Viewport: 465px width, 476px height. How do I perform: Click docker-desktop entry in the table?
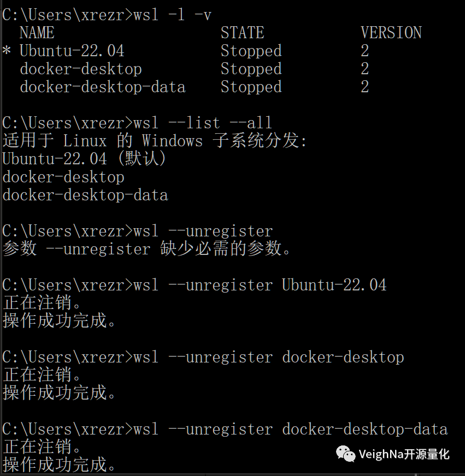[81, 69]
